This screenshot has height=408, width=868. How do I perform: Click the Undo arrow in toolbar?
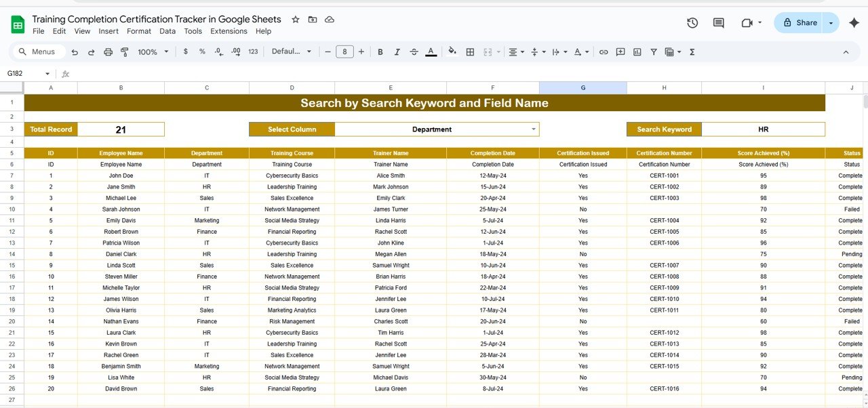[75, 52]
